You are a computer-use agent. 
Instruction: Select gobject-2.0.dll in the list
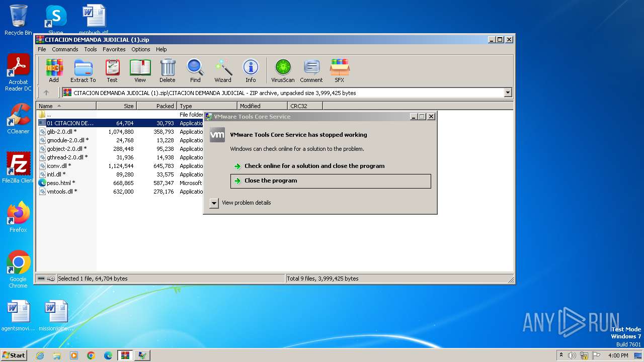pyautogui.click(x=120, y=149)
